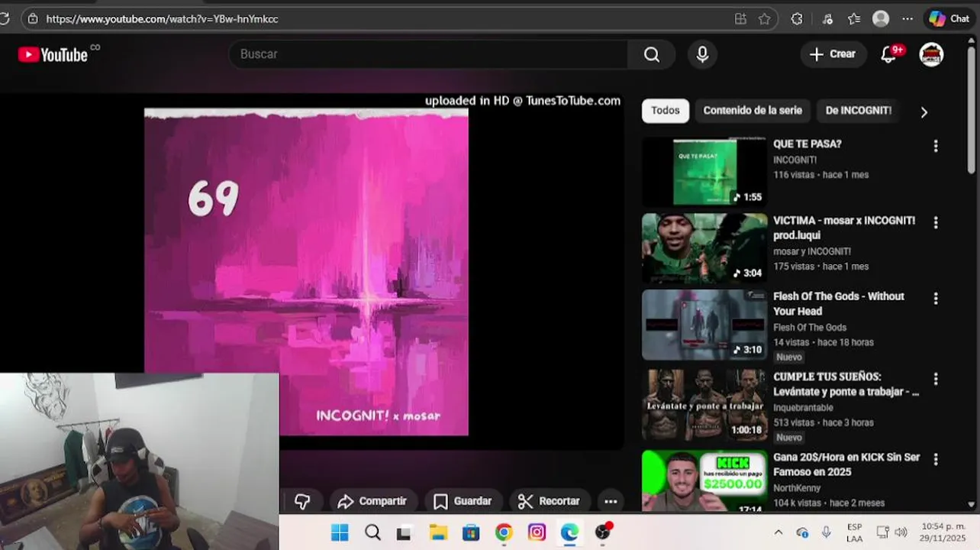Open File Explorer from the taskbar
The height and width of the screenshot is (550, 980).
tap(438, 532)
